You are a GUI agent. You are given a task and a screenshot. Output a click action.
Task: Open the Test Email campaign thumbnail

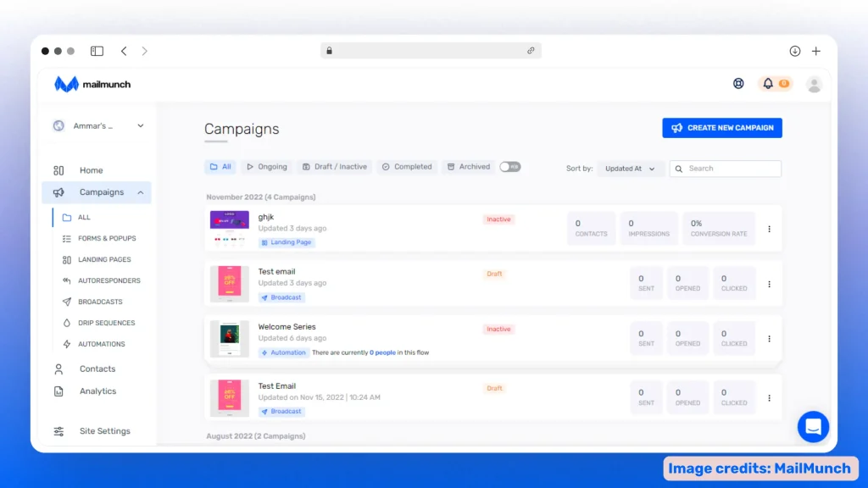(229, 397)
